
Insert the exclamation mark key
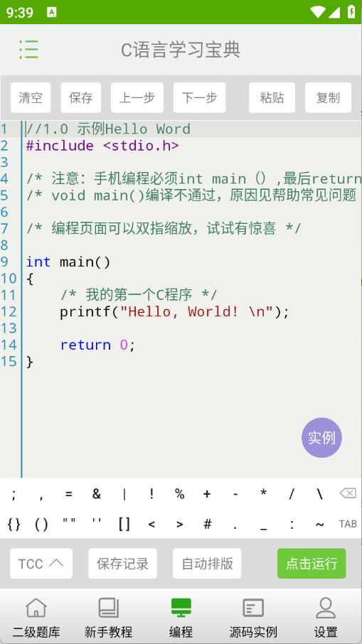[x=151, y=494]
